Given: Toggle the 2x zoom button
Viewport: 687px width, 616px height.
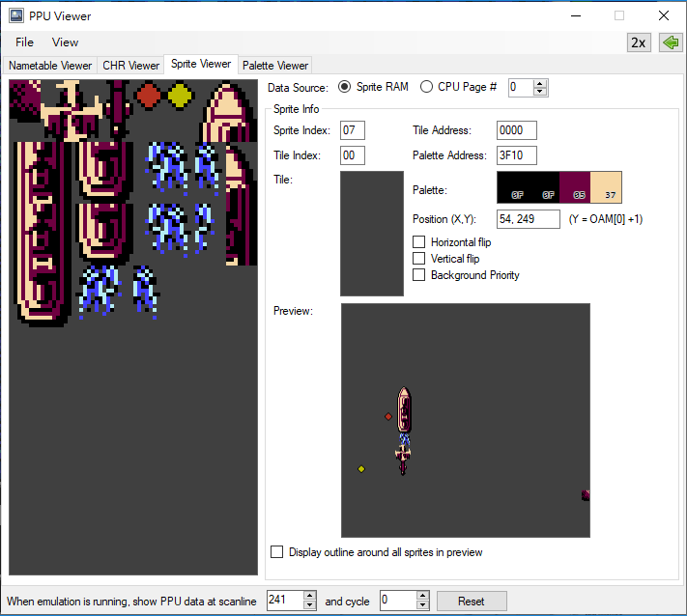Looking at the screenshot, I should coord(639,42).
